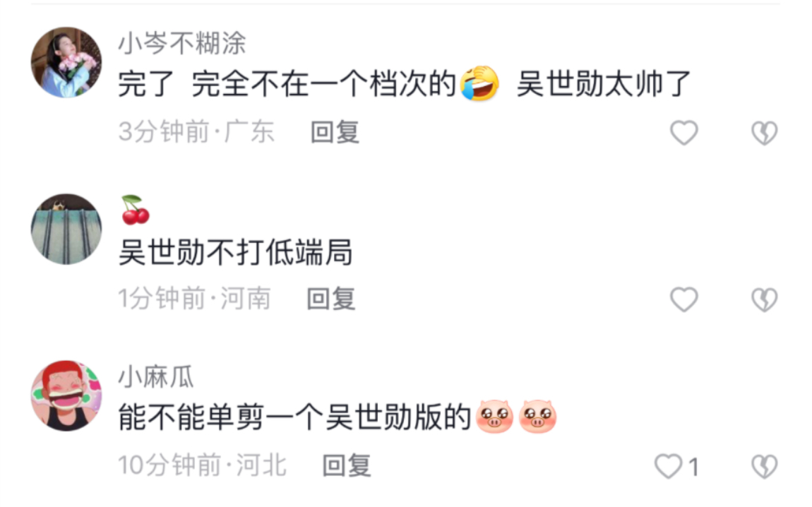812x507 pixels.
Task: Tap broken heart on 吴世勋不打低端局 comment
Action: (x=765, y=299)
